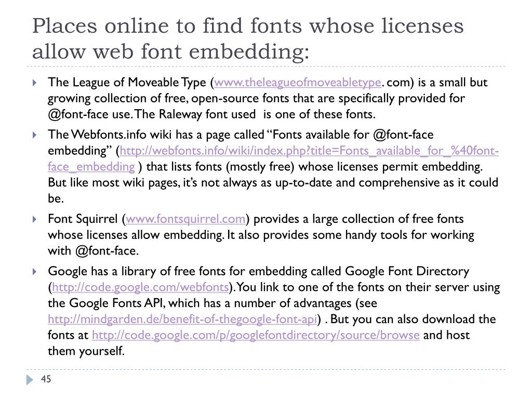The image size is (532, 399).
Task: Click the text 'them yourself.'
Action: coord(86,351)
